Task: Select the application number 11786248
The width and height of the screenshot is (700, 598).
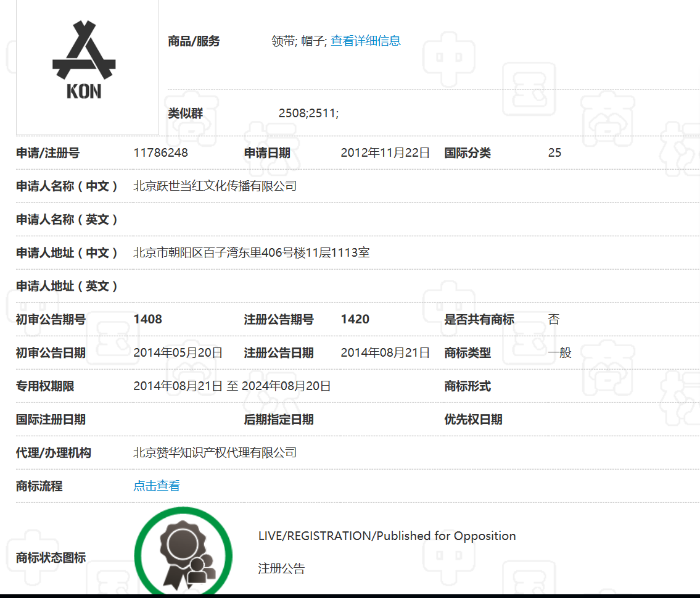Action: (x=161, y=152)
